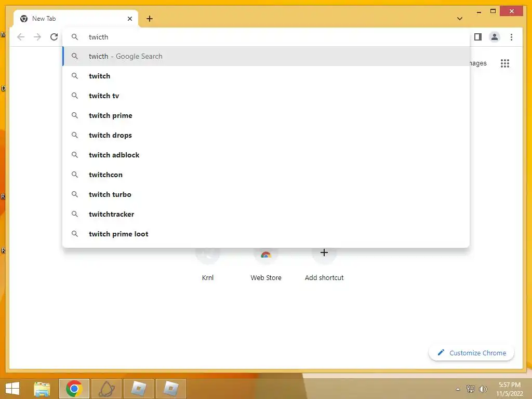Pick the 'twitch turbo' suggestion
Screen dimensions: 532x399
tap(267, 194)
